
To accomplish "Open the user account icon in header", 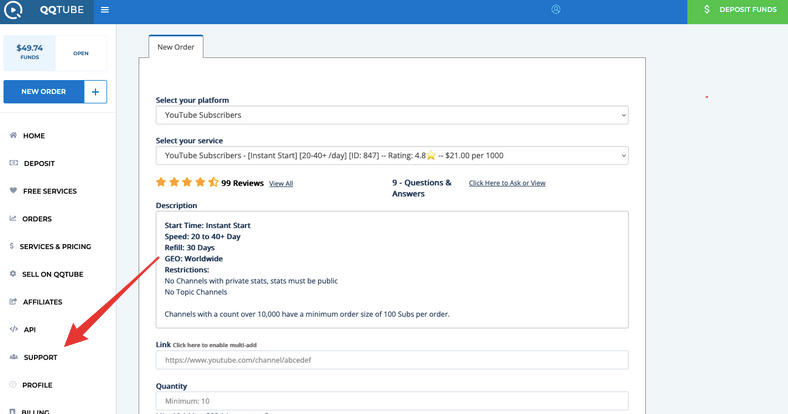I will coord(555,9).
